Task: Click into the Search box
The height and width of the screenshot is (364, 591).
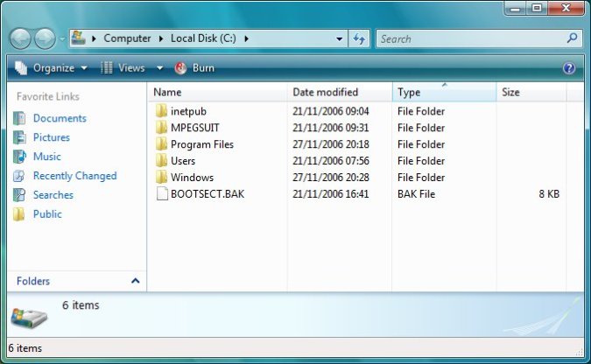Action: [x=469, y=38]
